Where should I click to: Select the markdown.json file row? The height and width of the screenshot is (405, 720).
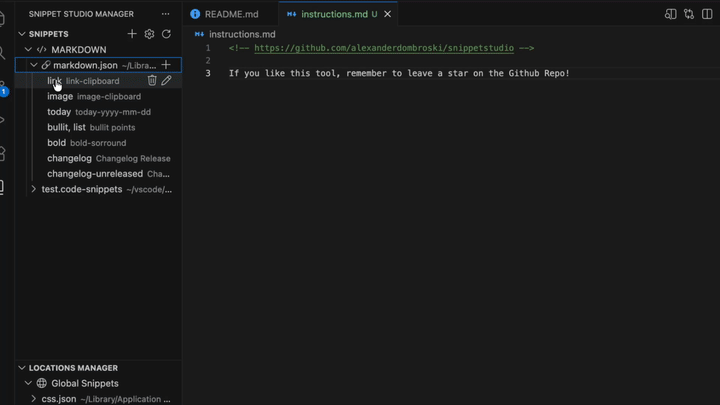99,65
